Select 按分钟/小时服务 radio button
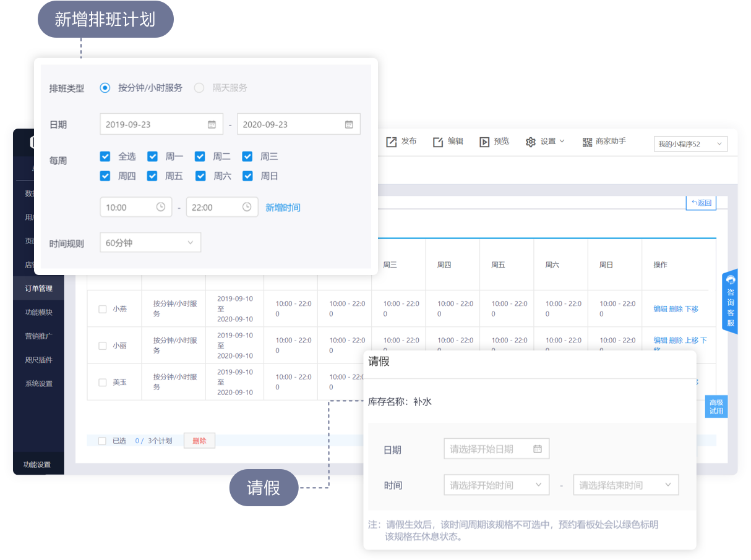The image size is (751, 560). [x=105, y=88]
